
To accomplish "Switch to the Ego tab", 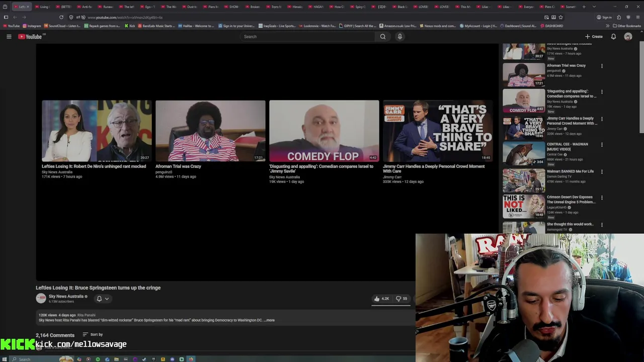I will (x=148, y=7).
